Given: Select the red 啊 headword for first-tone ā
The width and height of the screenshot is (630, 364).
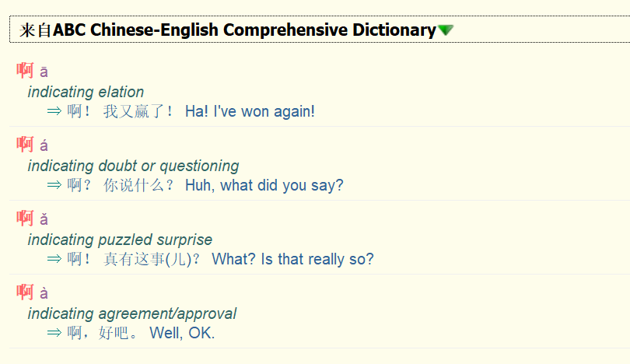Looking at the screenshot, I should [x=25, y=71].
